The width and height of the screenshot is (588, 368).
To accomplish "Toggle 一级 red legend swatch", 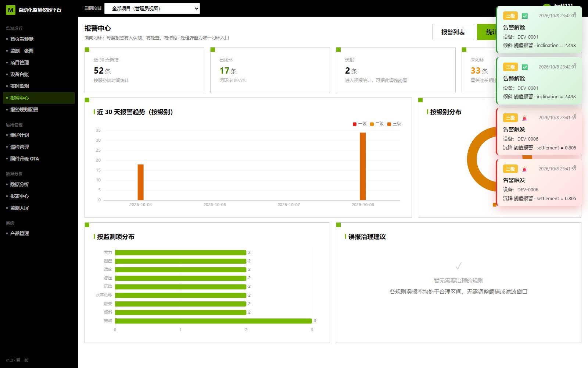I will click(x=355, y=124).
